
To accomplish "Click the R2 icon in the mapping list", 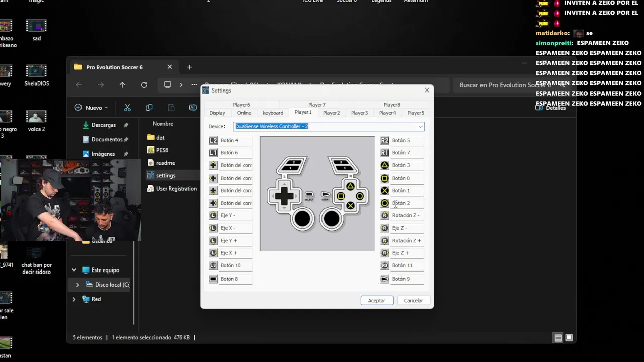I will (x=385, y=141).
